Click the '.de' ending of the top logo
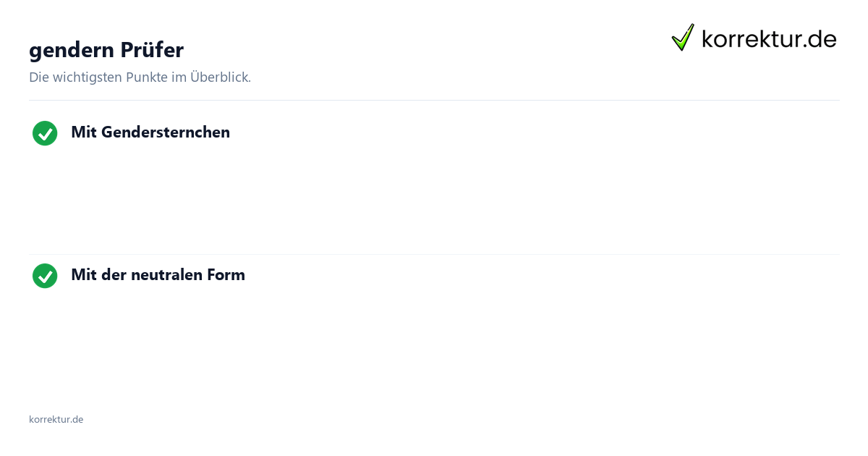 [x=818, y=38]
